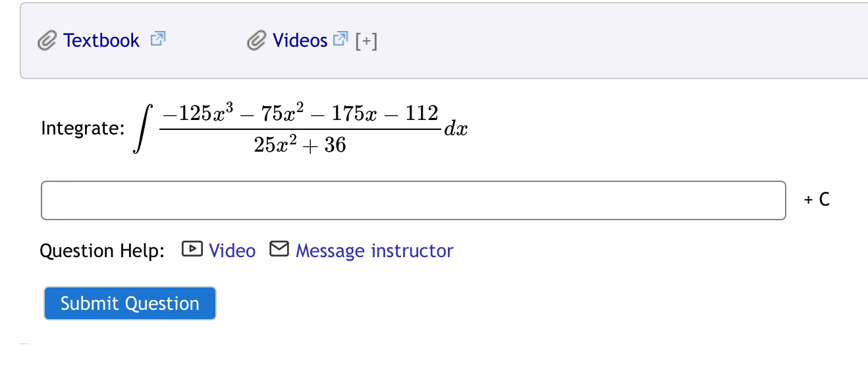Open the Videos resource link
The image size is (868, 389).
(299, 40)
